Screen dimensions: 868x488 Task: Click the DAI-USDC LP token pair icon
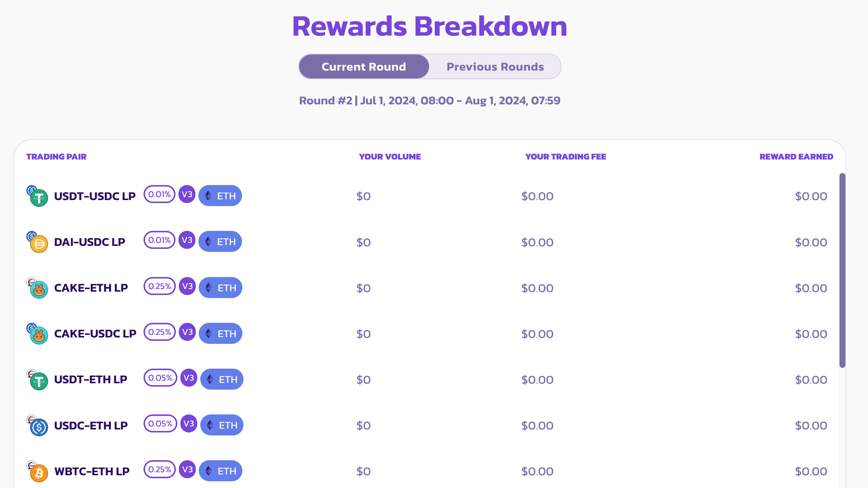(x=38, y=242)
